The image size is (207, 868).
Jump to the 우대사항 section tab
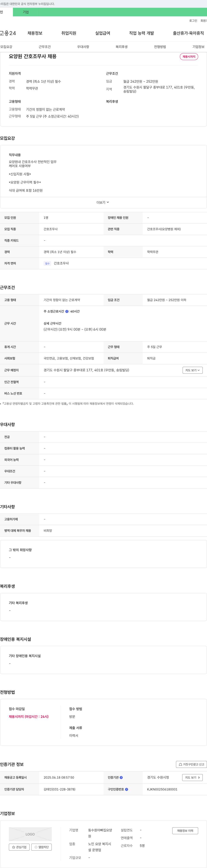pyautogui.click(x=83, y=47)
